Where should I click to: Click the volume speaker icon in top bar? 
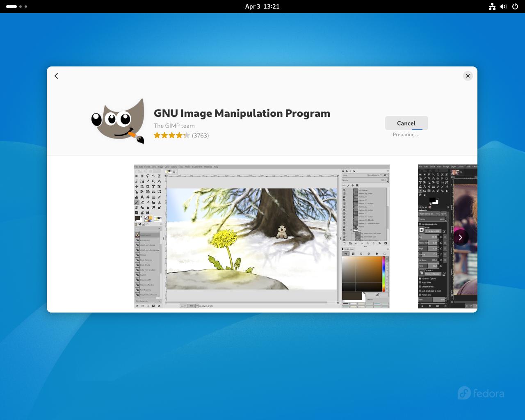click(504, 7)
